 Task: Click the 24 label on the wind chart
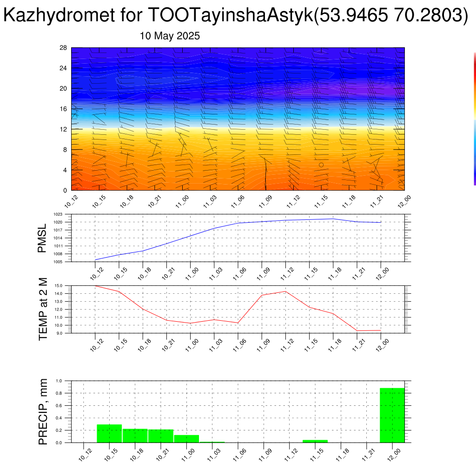(x=63, y=68)
